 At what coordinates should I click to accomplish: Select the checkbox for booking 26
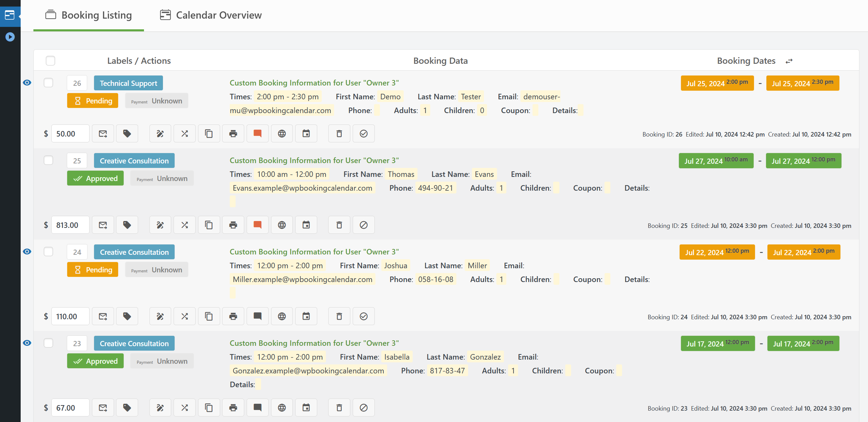[x=49, y=83]
